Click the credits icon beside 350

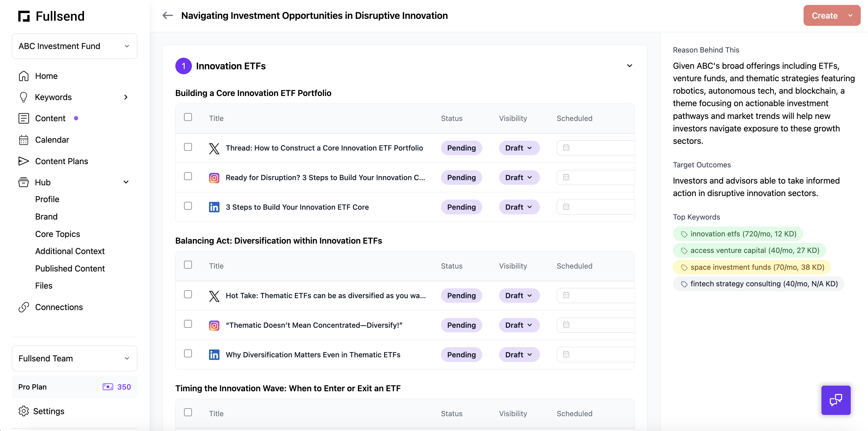click(x=108, y=387)
